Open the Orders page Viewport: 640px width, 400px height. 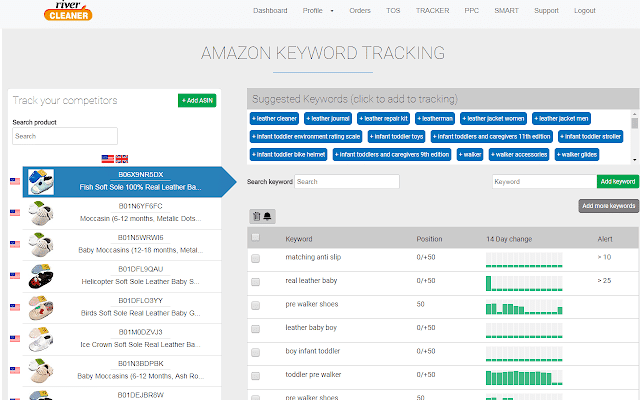(x=360, y=11)
